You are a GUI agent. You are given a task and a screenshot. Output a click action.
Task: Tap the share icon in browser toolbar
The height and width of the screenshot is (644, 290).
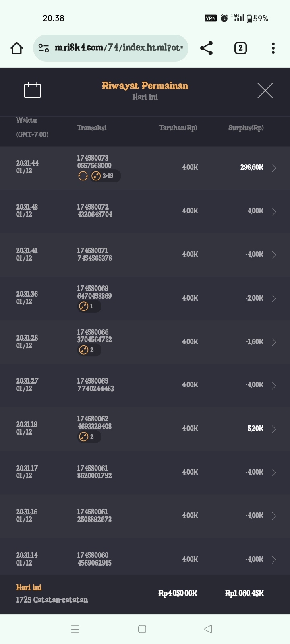[x=206, y=48]
